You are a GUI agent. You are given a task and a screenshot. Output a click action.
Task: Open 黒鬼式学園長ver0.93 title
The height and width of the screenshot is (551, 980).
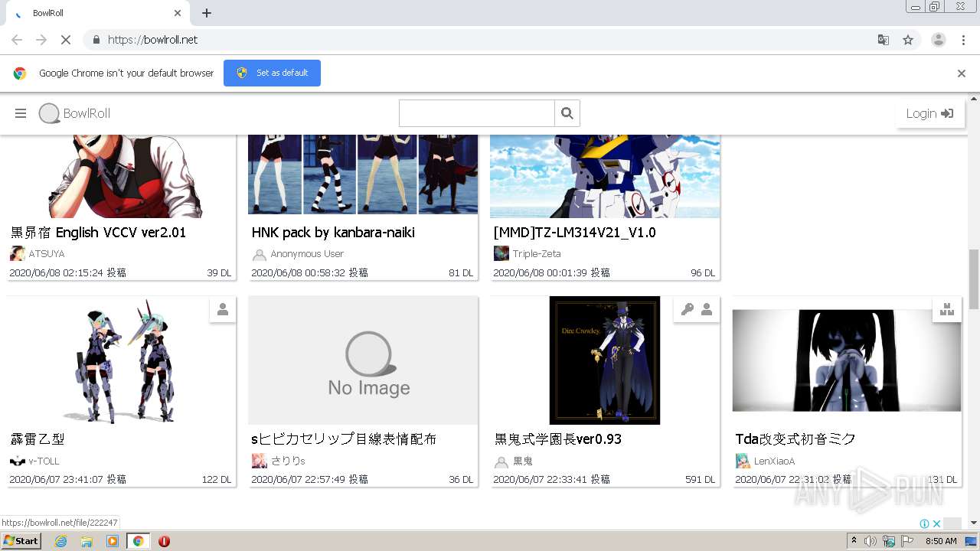[557, 439]
